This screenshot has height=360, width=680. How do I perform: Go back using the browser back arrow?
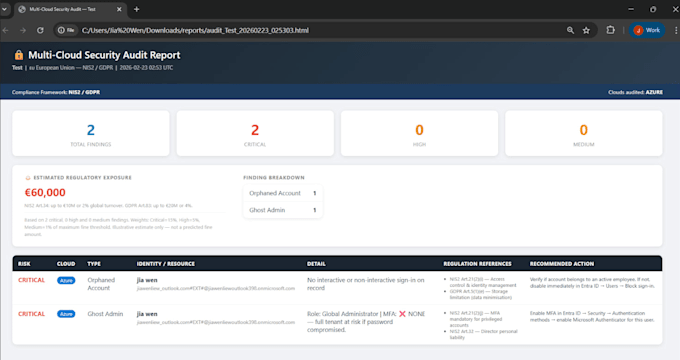pyautogui.click(x=6, y=30)
